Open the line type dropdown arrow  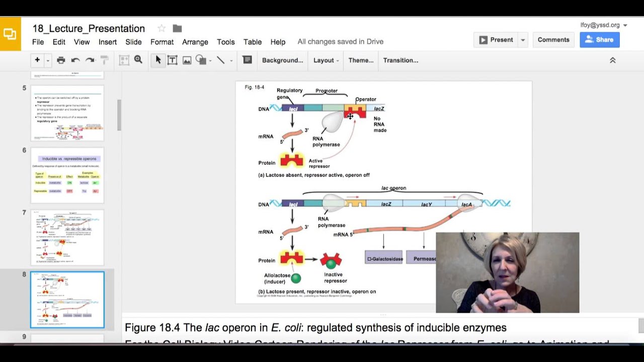[x=231, y=61]
